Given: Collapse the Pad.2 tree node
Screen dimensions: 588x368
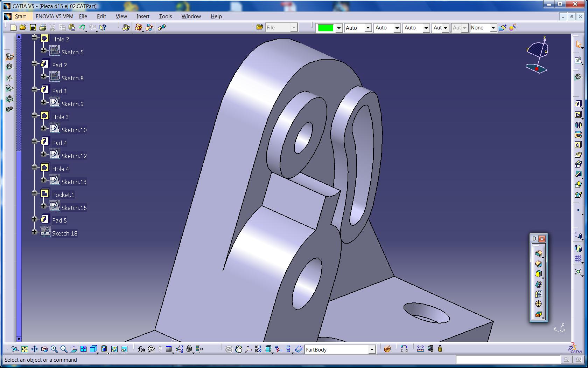Looking at the screenshot, I should tap(34, 63).
